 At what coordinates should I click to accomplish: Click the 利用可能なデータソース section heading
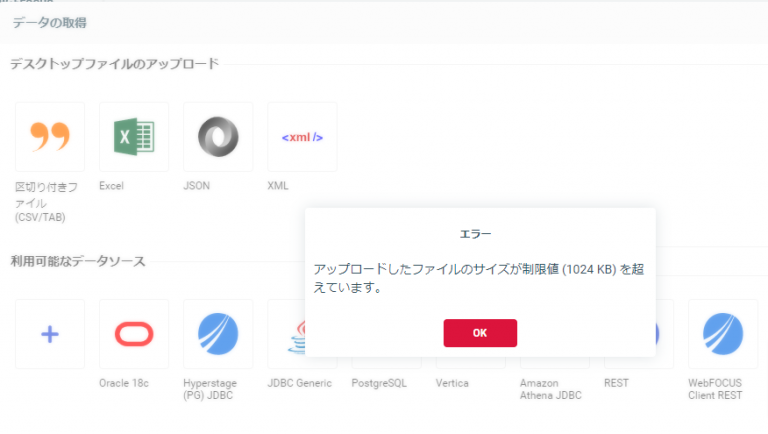(x=78, y=262)
